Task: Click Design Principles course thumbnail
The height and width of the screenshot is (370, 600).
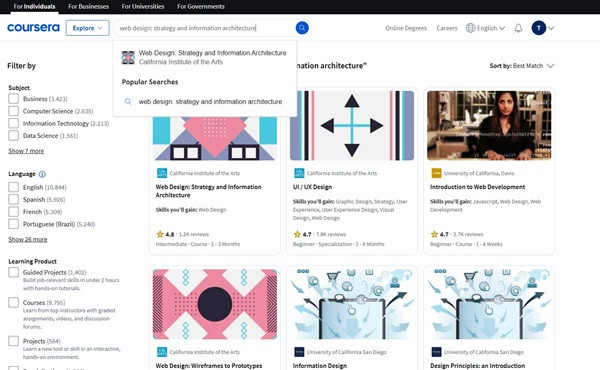Action: 489,304
